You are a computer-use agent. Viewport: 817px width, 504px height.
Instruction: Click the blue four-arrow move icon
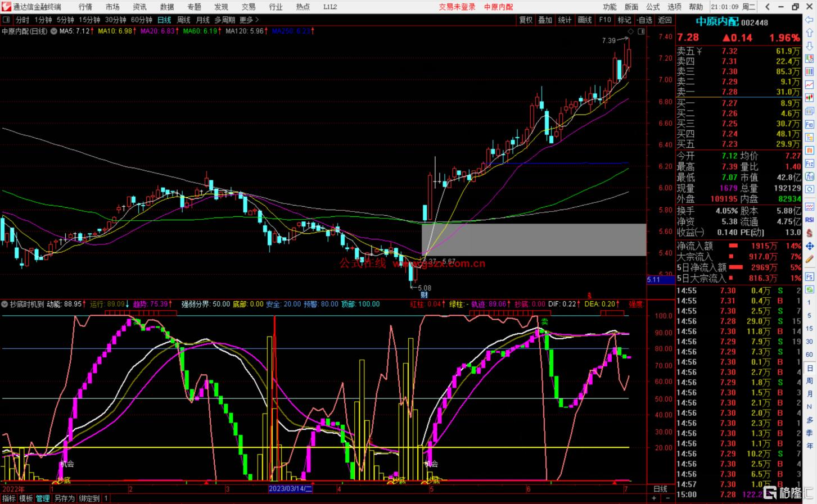(810, 246)
